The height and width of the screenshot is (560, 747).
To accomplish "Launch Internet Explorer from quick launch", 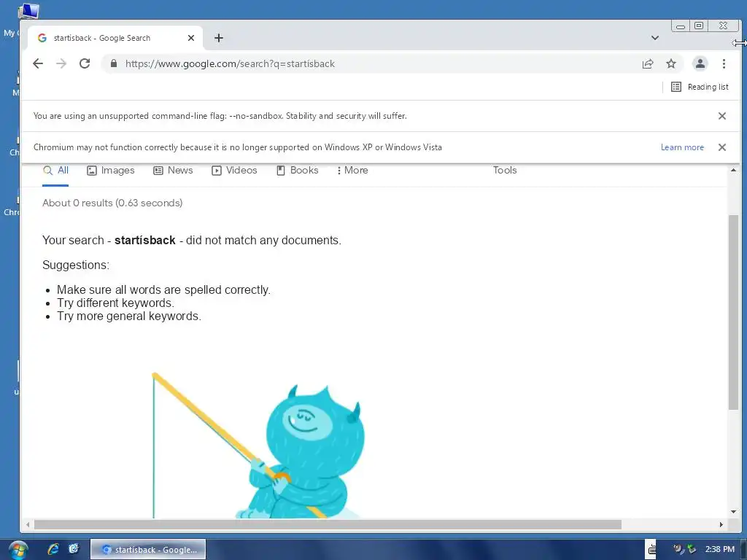I will click(x=53, y=549).
